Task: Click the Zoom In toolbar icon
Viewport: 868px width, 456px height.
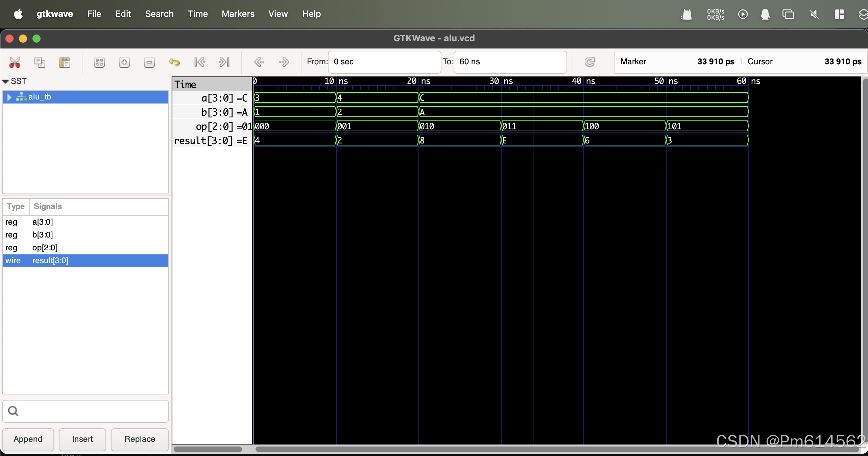Action: point(124,62)
